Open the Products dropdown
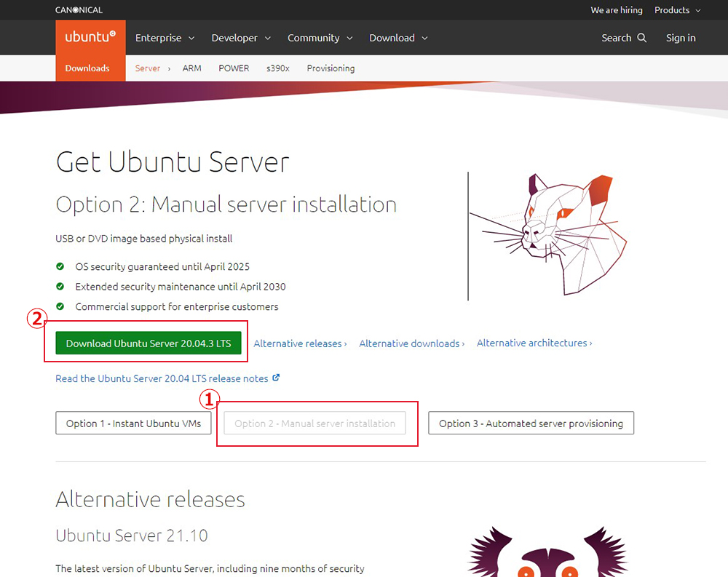The width and height of the screenshot is (728, 577). [x=677, y=10]
